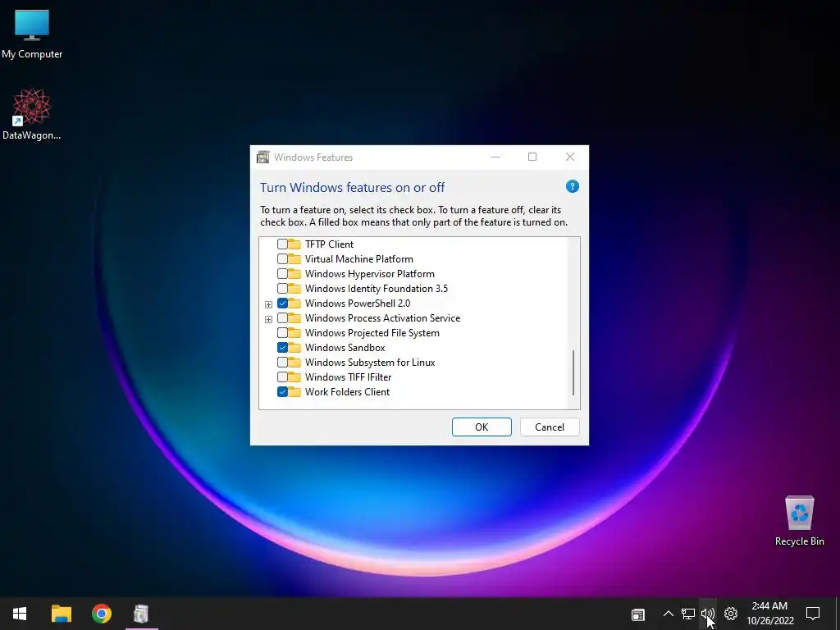This screenshot has width=840, height=630.
Task: Maximize the Windows Features dialog
Action: click(x=532, y=157)
